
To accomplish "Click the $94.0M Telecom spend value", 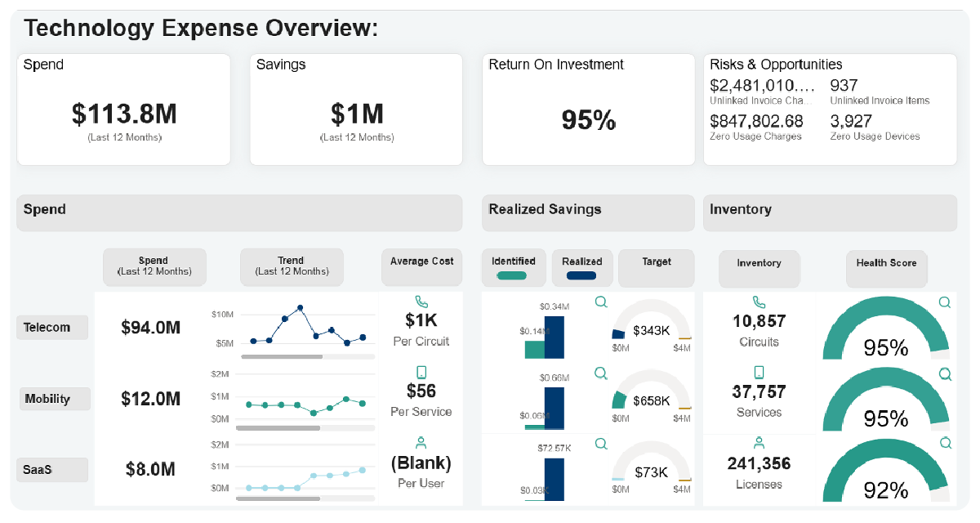I will [x=151, y=328].
